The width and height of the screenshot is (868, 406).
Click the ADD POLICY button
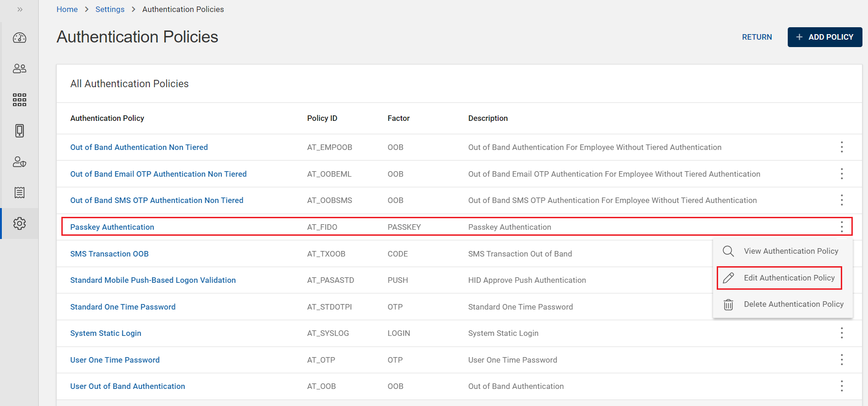point(825,37)
